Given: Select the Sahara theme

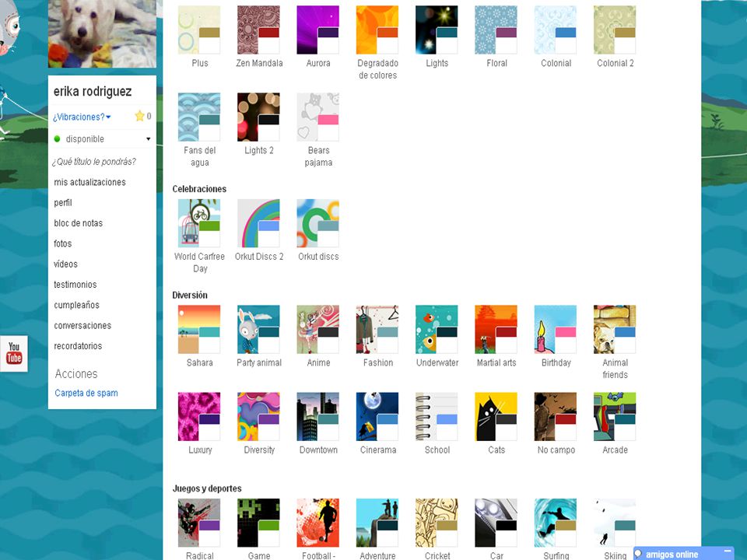Looking at the screenshot, I should 199,330.
